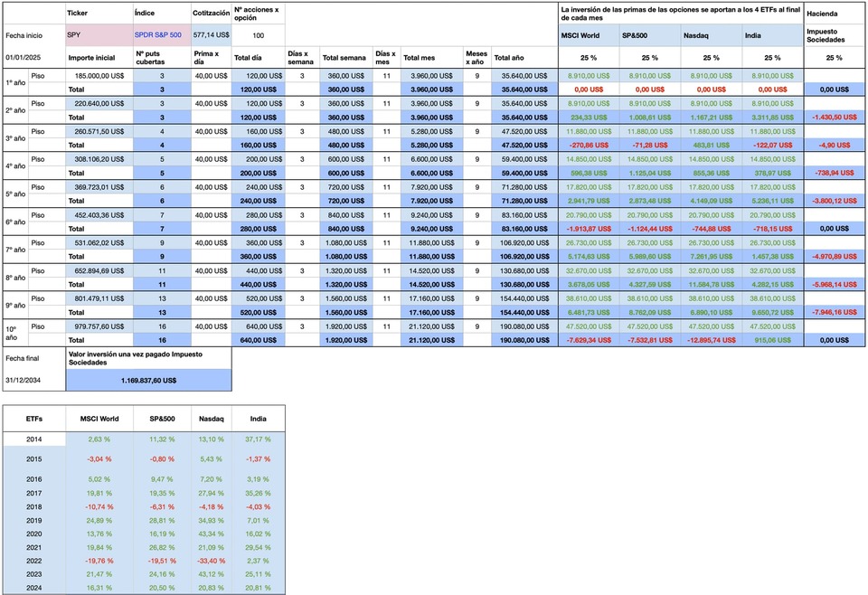
Task: Select the -19,51 % SP&500 return
Action: tap(162, 561)
